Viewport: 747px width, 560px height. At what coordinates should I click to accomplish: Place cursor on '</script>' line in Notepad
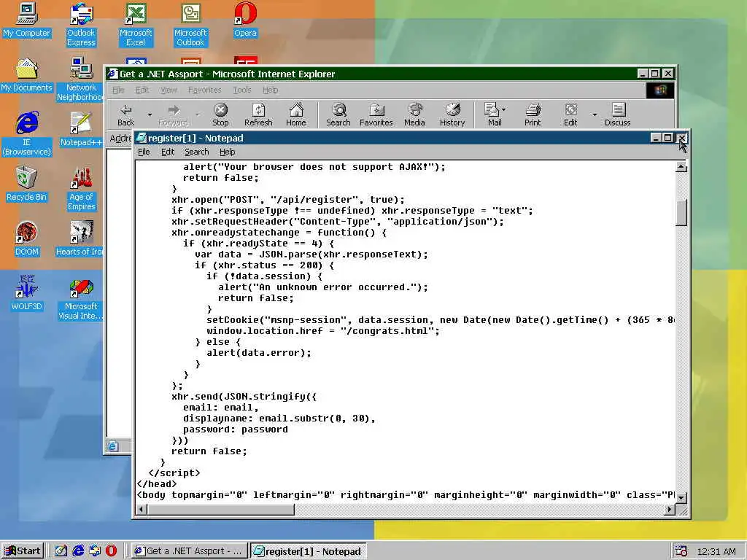[174, 472]
